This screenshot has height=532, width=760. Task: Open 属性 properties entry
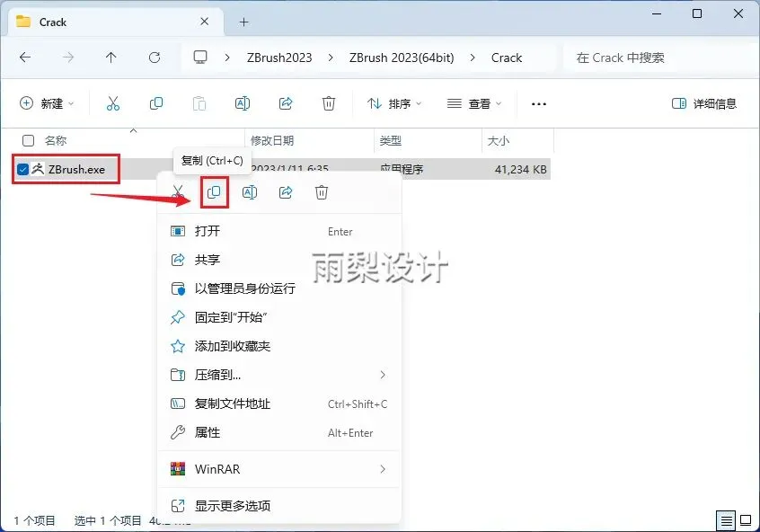click(279, 432)
